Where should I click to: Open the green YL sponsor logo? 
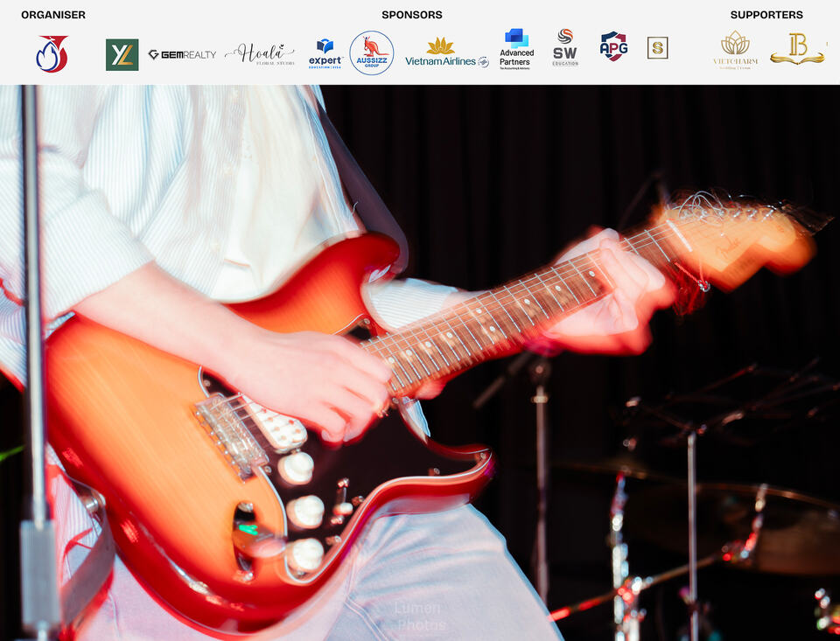click(122, 54)
